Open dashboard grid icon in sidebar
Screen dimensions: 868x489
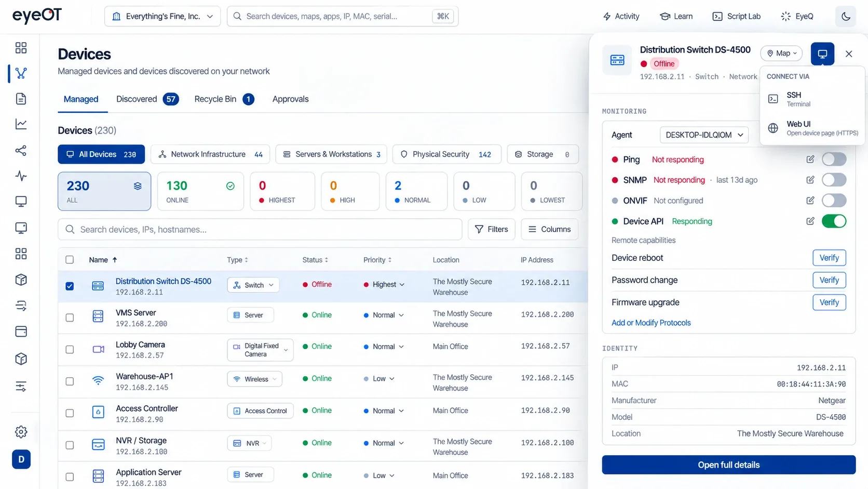pos(21,48)
